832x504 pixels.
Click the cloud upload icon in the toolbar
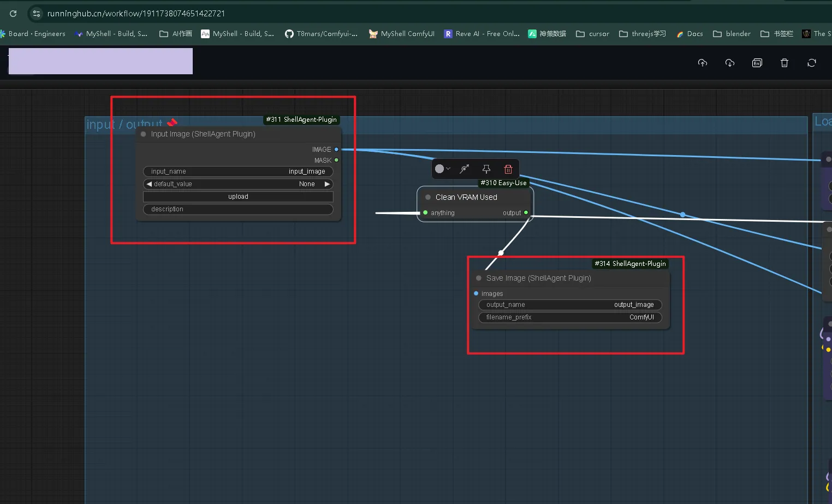tap(703, 63)
